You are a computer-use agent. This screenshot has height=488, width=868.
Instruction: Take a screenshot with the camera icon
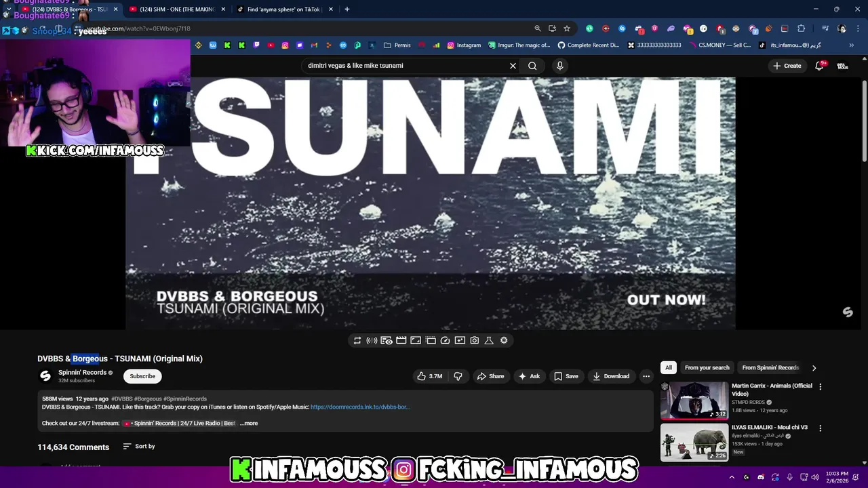click(475, 340)
